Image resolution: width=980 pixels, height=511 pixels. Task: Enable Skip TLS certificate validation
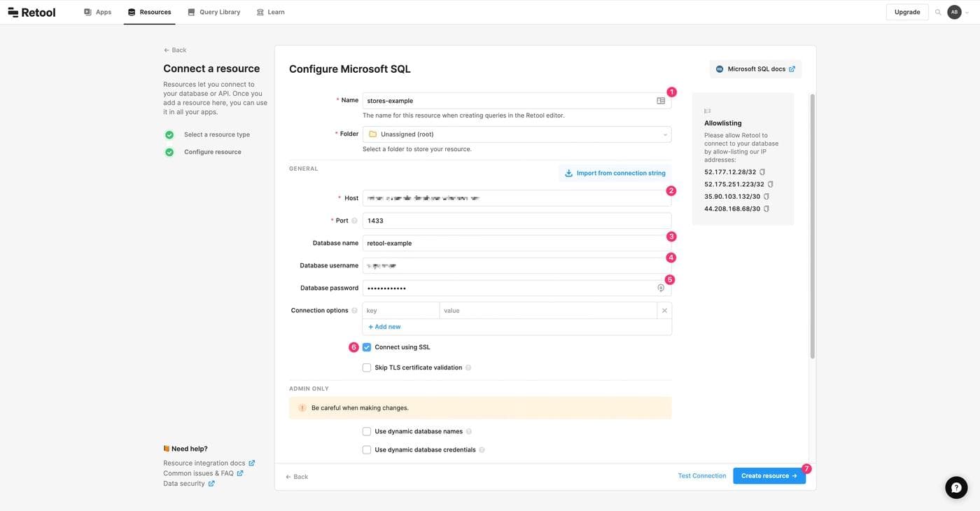[x=367, y=367]
